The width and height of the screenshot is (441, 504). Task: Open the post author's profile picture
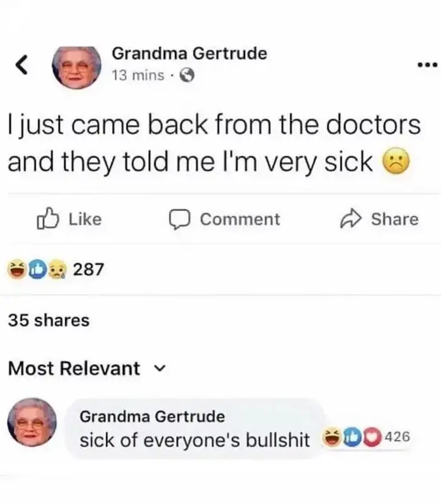point(76,67)
